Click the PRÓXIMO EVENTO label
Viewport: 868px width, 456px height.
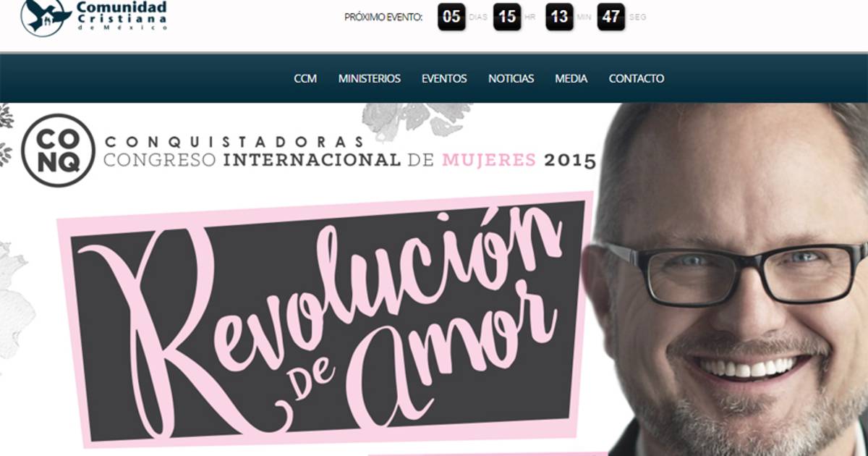(x=384, y=17)
